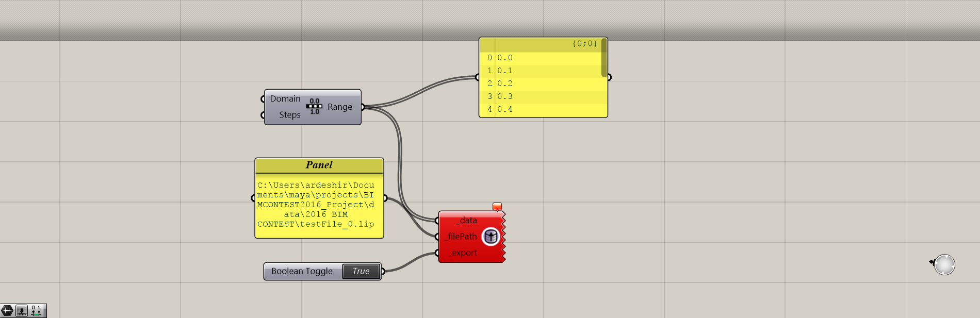
Task: Click the canvas compass navigation widget
Action: tap(944, 264)
